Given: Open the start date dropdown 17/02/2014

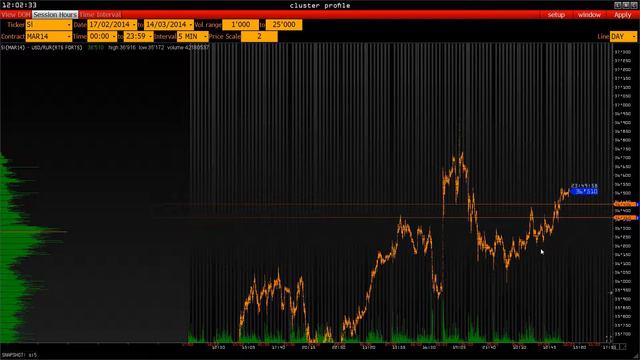Looking at the screenshot, I should pos(112,25).
